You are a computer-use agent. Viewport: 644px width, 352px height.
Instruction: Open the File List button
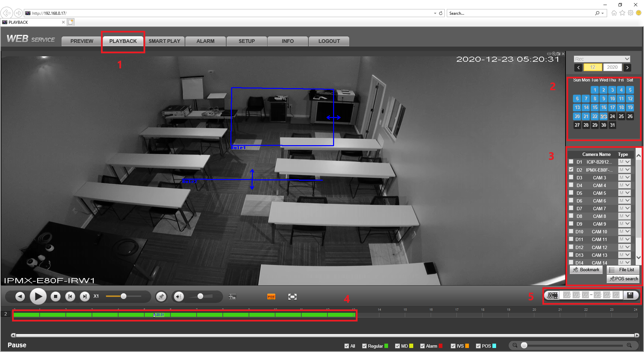tap(623, 270)
